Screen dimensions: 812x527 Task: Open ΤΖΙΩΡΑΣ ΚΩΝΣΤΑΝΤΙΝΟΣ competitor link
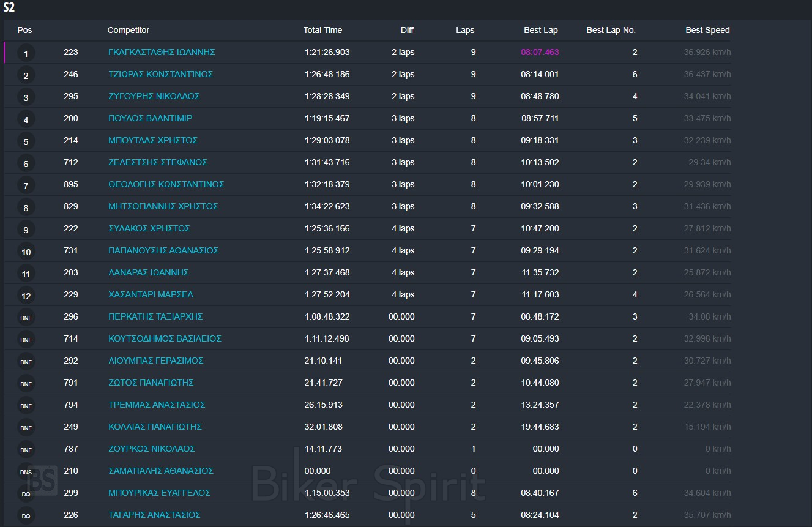[160, 74]
